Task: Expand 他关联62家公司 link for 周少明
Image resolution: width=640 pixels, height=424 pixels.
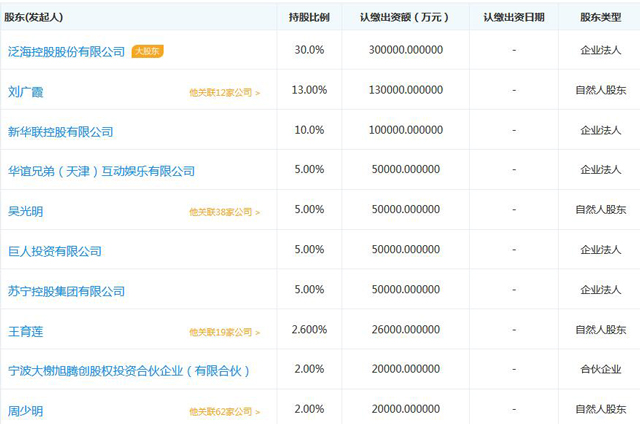Action: coord(224,412)
